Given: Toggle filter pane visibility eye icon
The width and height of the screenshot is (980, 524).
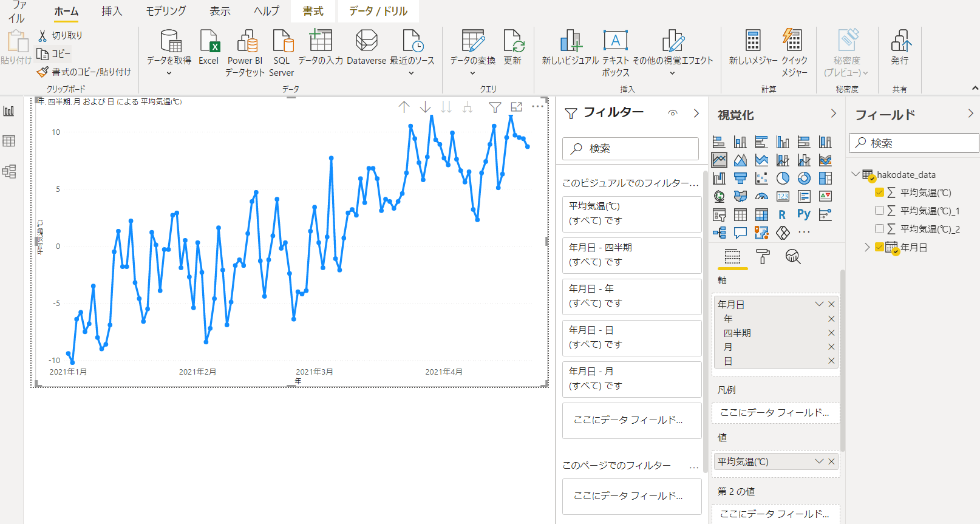Looking at the screenshot, I should pos(673,113).
